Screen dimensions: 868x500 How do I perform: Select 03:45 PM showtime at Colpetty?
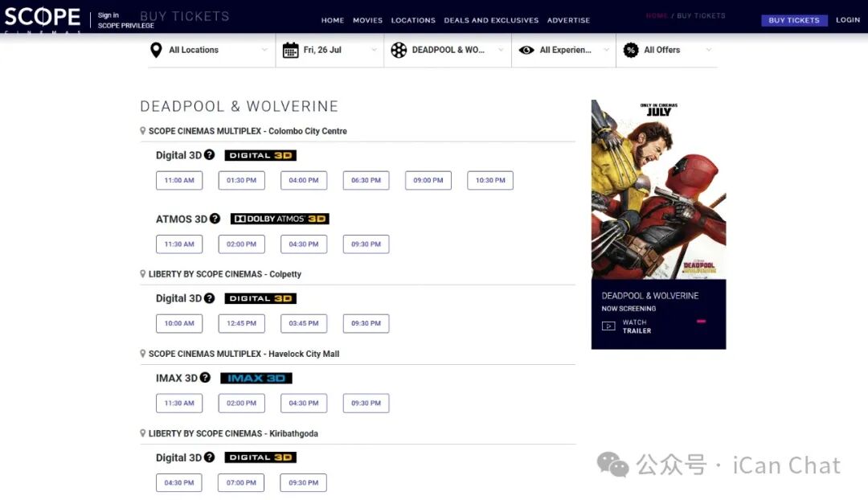coord(303,323)
